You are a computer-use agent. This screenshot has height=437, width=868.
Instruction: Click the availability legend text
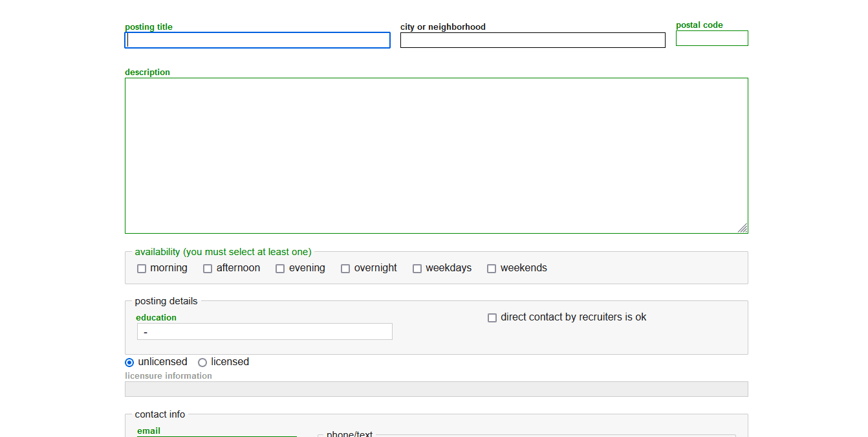[223, 252]
